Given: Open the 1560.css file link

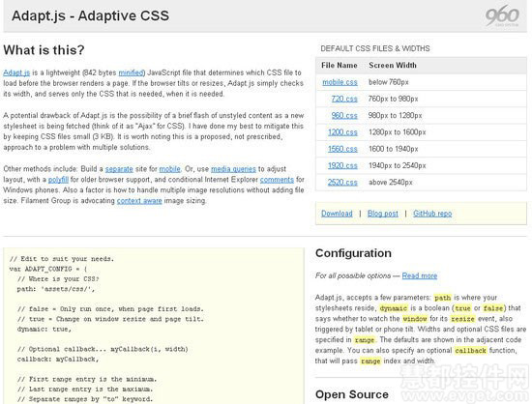Looking at the screenshot, I should tap(342, 149).
